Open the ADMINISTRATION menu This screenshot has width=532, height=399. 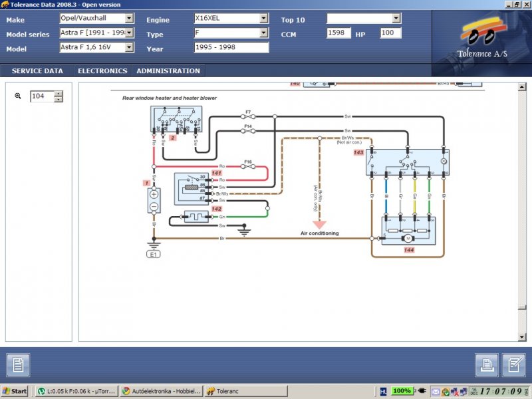(168, 71)
